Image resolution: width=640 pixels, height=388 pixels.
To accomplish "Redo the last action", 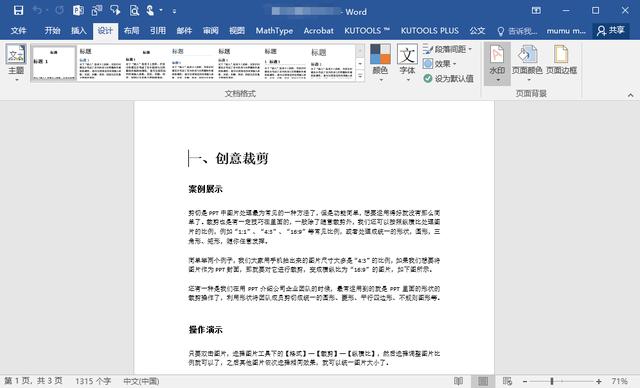I will pyautogui.click(x=60, y=10).
